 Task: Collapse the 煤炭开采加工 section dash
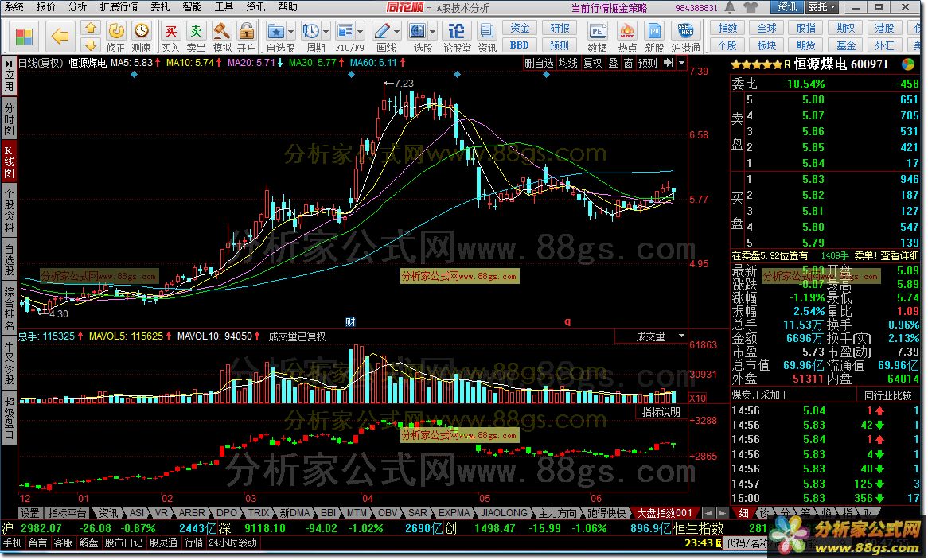(850, 395)
